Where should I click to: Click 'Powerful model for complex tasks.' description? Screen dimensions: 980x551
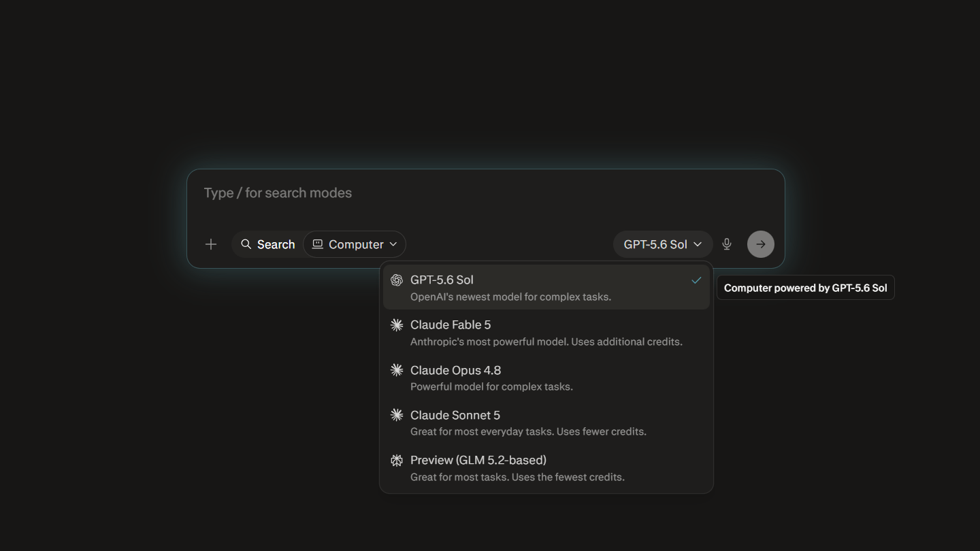coord(491,386)
